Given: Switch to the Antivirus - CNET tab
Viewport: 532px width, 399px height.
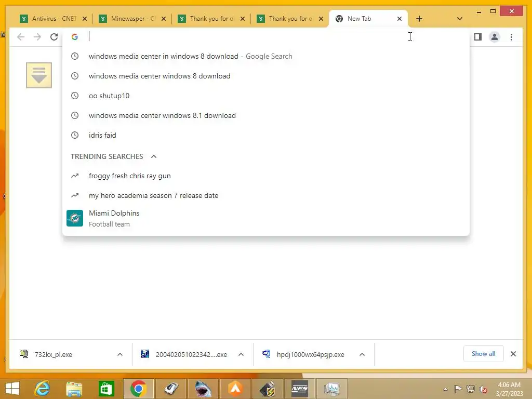Looking at the screenshot, I should (x=54, y=19).
